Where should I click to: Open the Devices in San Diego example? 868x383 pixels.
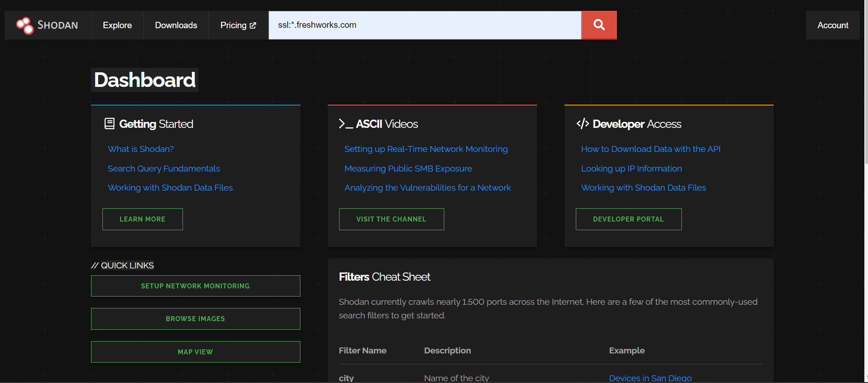pyautogui.click(x=650, y=378)
